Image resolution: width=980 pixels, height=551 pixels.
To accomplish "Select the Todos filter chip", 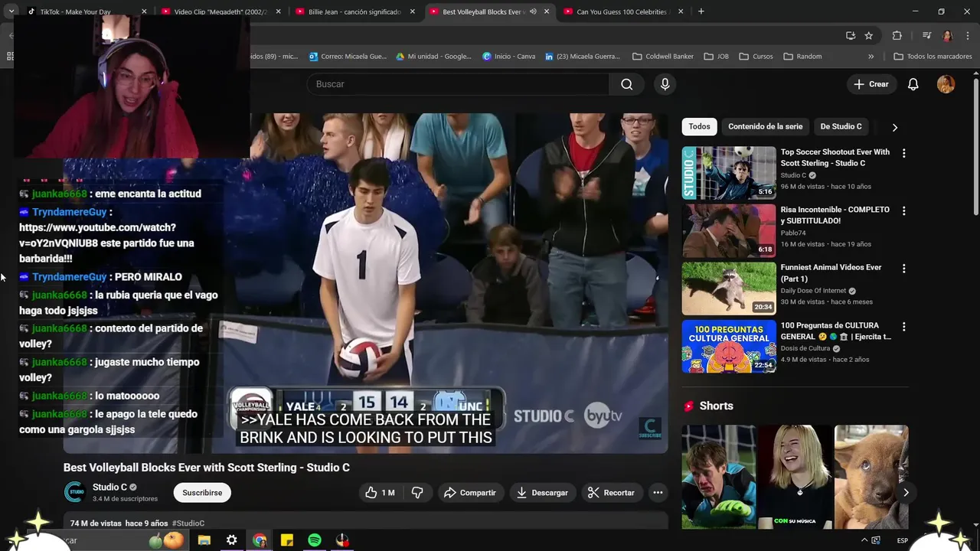I will [x=699, y=126].
